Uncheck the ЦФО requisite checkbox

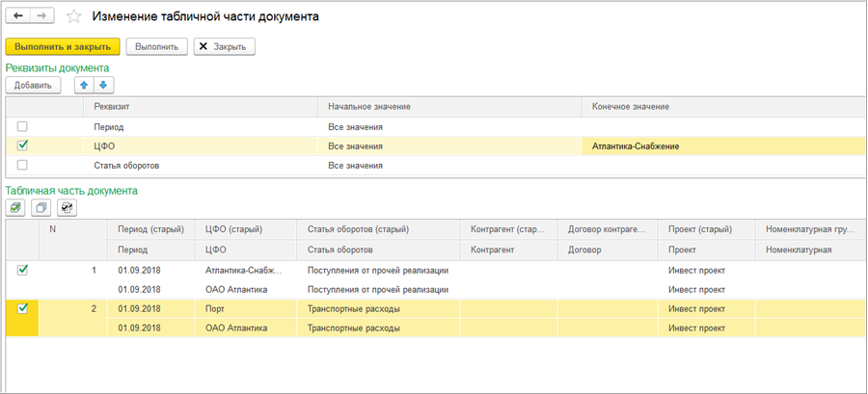[x=22, y=145]
